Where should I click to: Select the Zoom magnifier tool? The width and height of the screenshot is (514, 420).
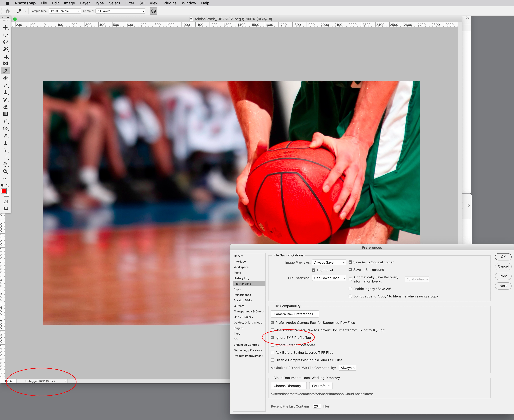click(x=5, y=172)
